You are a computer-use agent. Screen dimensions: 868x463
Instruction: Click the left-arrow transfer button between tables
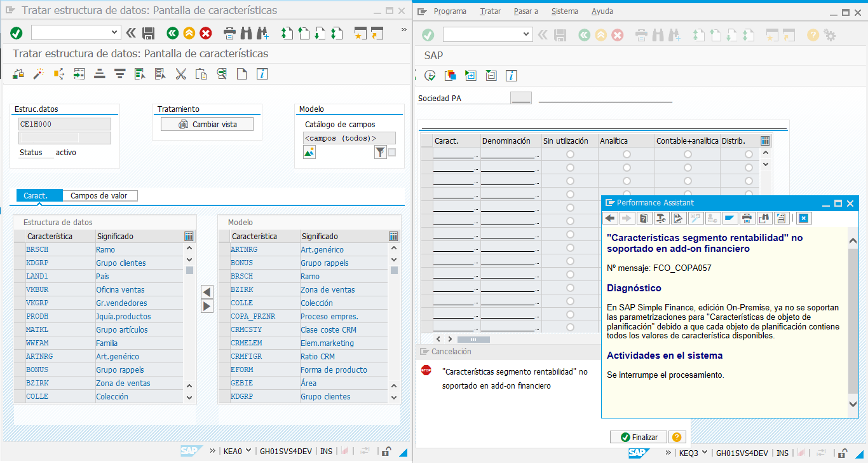coord(207,292)
